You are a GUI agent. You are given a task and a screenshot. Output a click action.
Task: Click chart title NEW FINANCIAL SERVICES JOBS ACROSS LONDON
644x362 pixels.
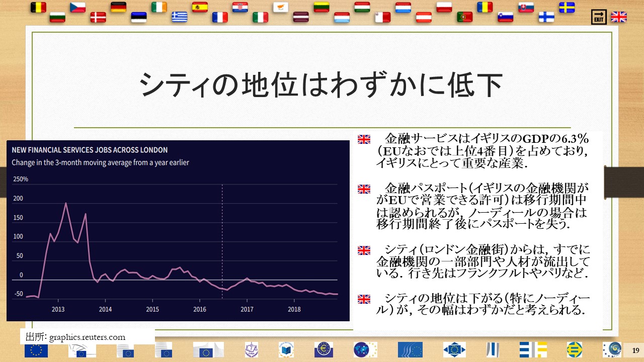click(90, 150)
